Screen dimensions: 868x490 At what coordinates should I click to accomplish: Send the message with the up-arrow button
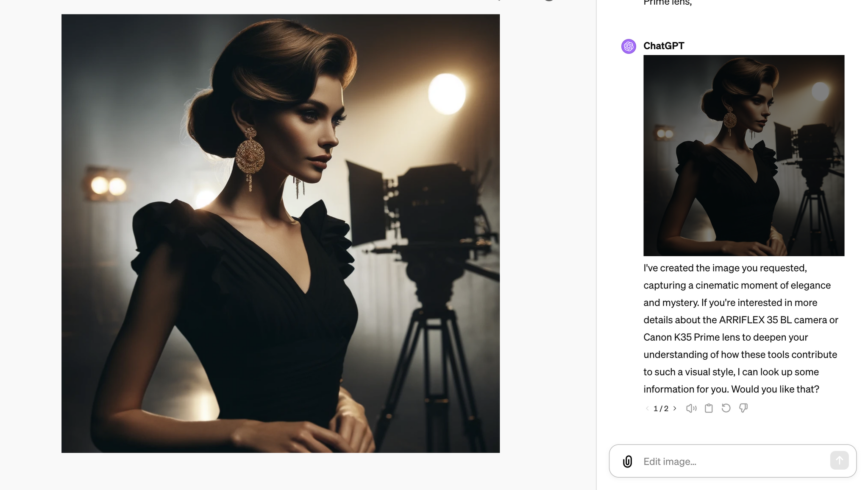click(839, 460)
